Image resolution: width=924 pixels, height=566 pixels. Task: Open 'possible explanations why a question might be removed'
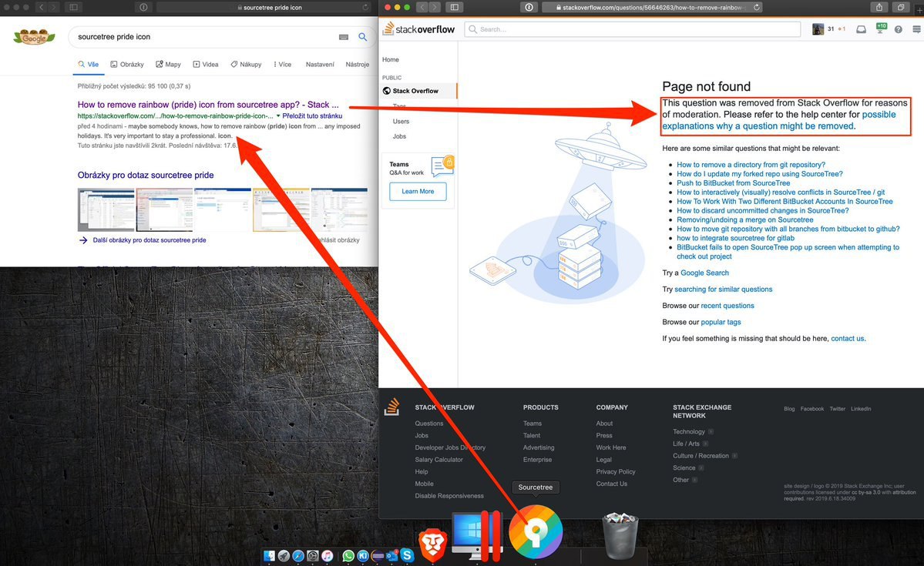pos(778,120)
